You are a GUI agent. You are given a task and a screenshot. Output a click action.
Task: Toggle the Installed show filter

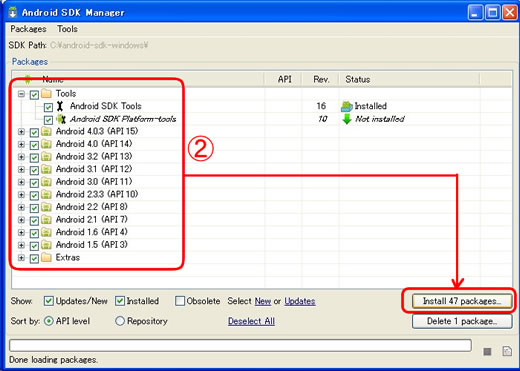click(120, 301)
